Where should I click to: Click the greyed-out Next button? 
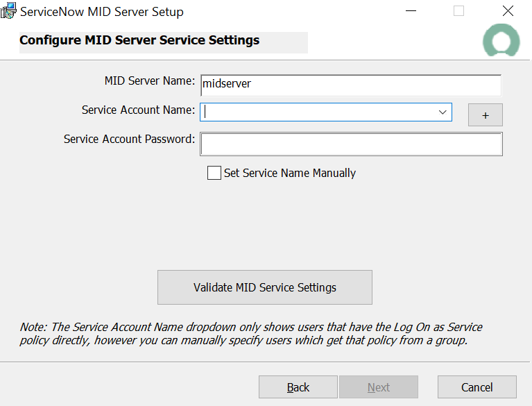379,387
